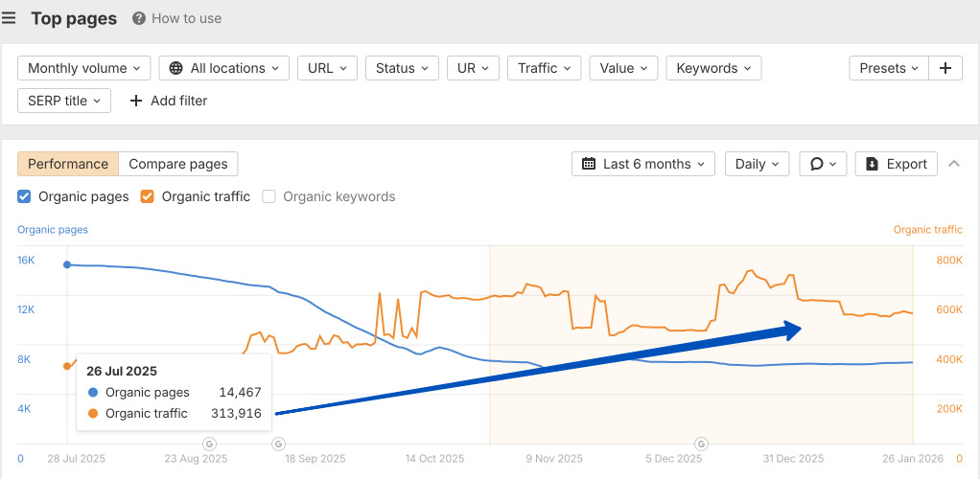Switch to the Performance tab
The image size is (980, 479).
[68, 164]
